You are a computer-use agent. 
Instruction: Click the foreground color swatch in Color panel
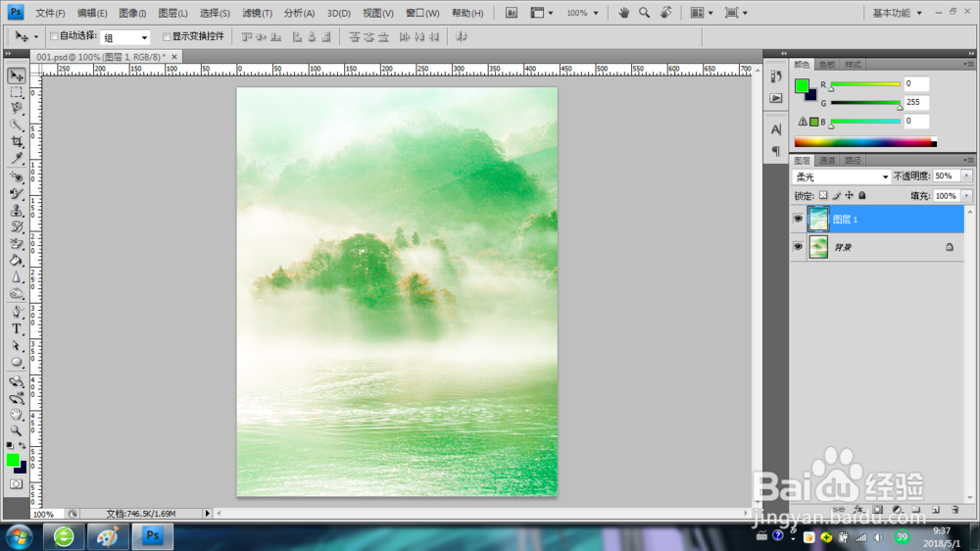[802, 85]
